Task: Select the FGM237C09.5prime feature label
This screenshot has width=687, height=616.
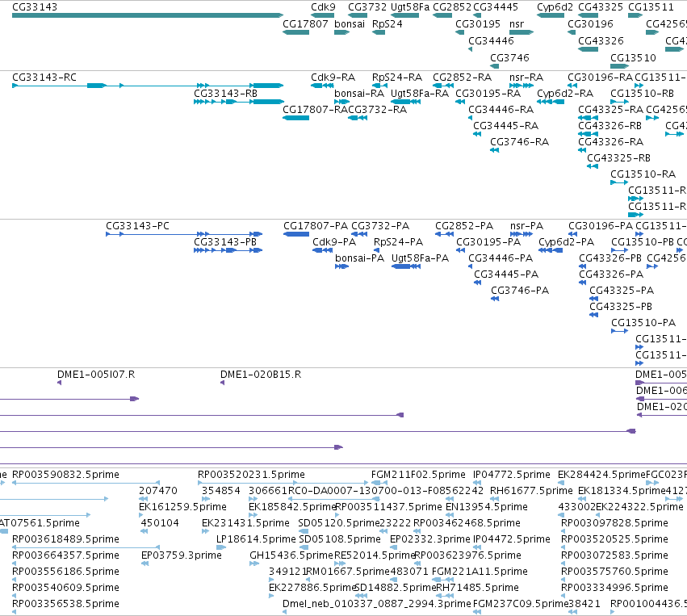Action: (x=521, y=604)
